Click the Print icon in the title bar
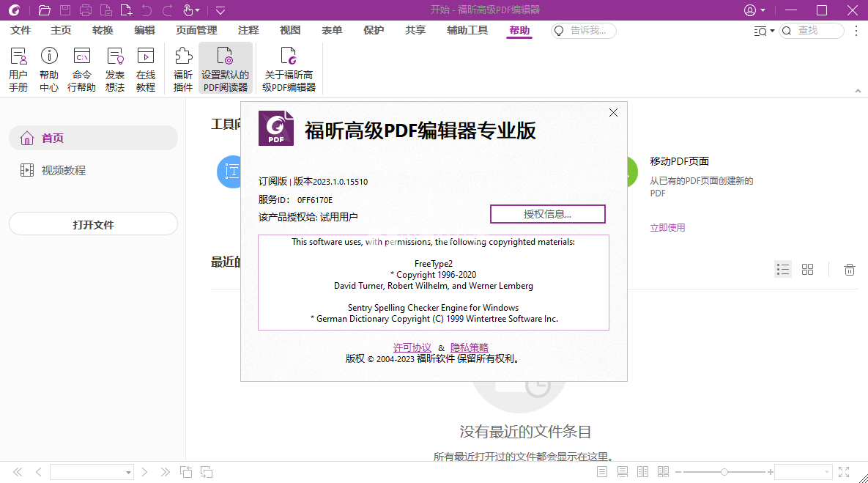This screenshot has height=483, width=868. [x=85, y=10]
